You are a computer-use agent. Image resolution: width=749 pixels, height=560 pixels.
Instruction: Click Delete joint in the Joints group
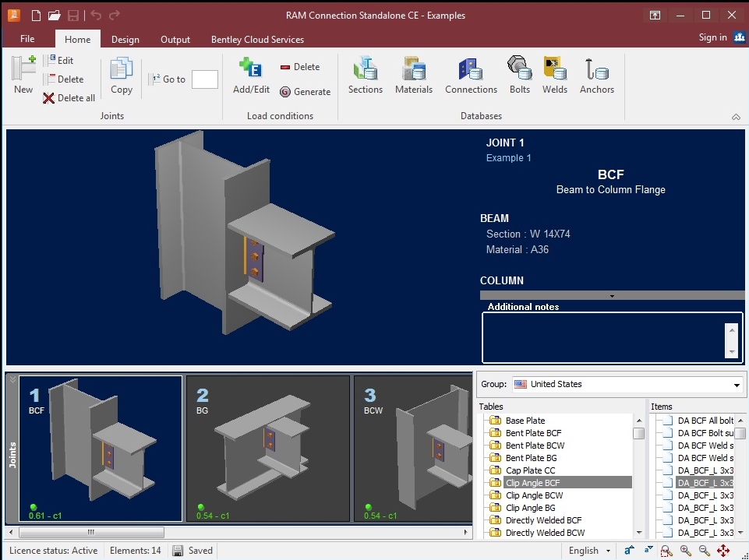click(x=65, y=79)
